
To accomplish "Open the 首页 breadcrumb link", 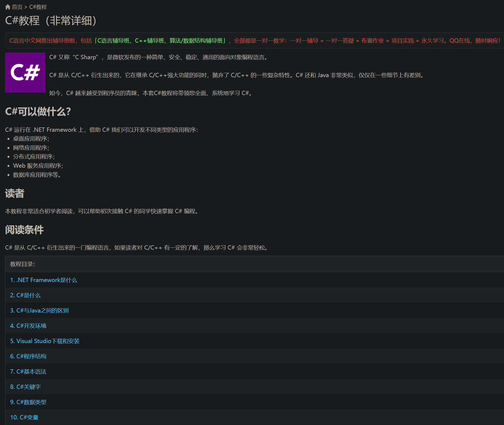I will tap(17, 7).
